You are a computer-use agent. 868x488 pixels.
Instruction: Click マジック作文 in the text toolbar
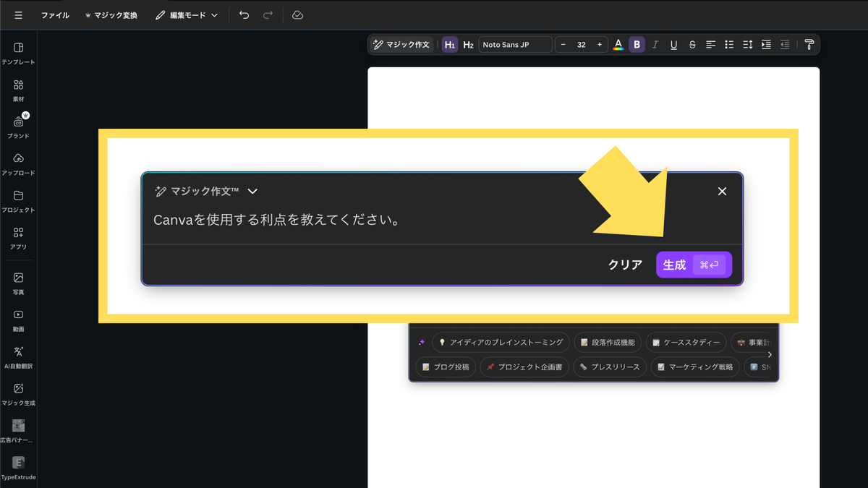[x=401, y=45]
